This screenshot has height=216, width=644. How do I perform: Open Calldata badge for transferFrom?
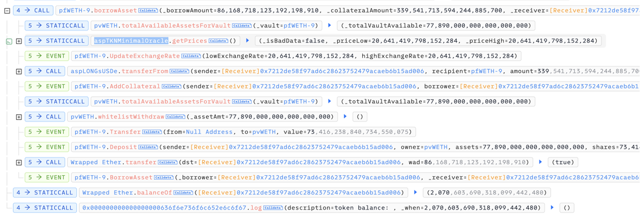[179, 71]
